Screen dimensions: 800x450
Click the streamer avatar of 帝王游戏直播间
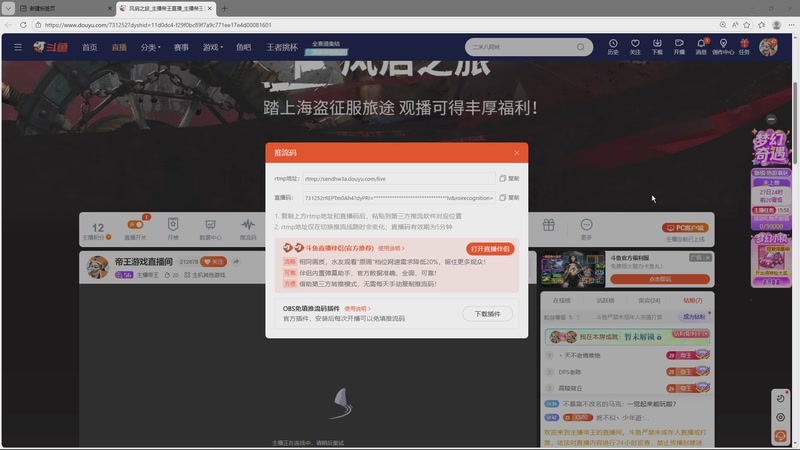point(97,267)
